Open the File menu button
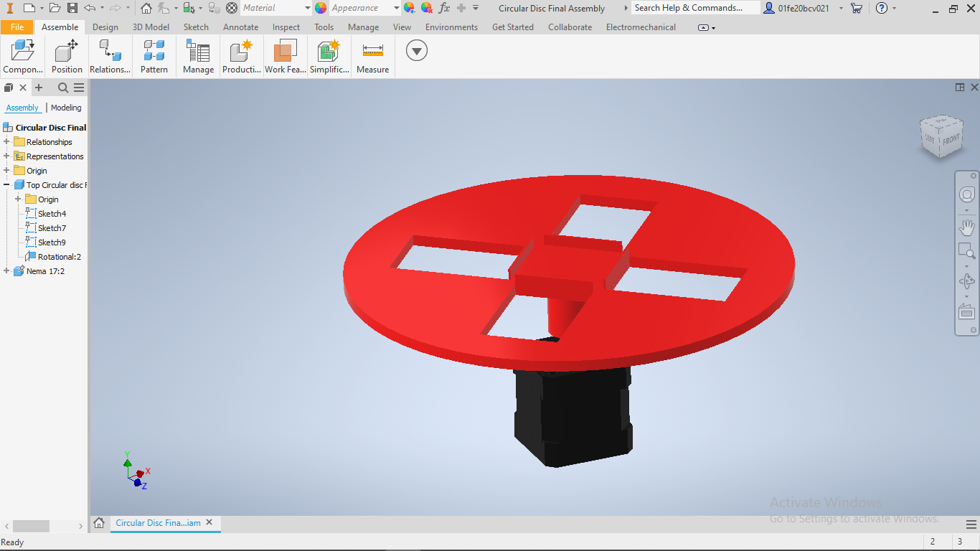The height and width of the screenshot is (551, 980). [x=17, y=27]
